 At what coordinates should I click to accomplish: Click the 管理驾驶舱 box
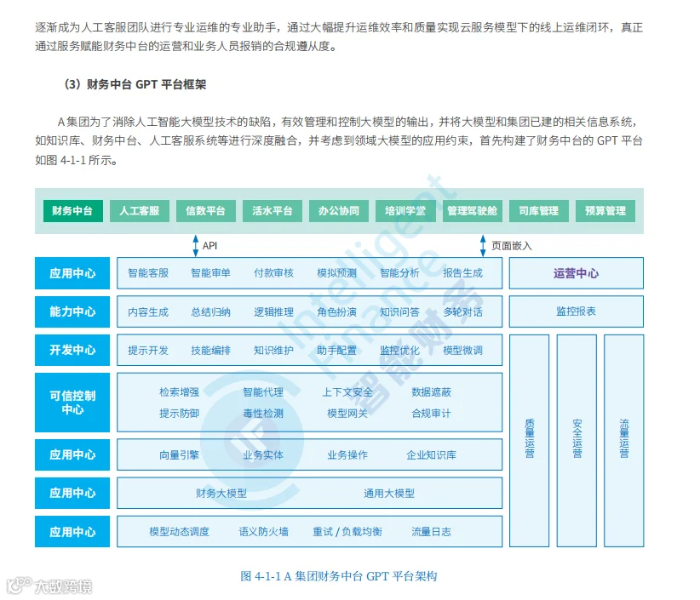tap(472, 210)
